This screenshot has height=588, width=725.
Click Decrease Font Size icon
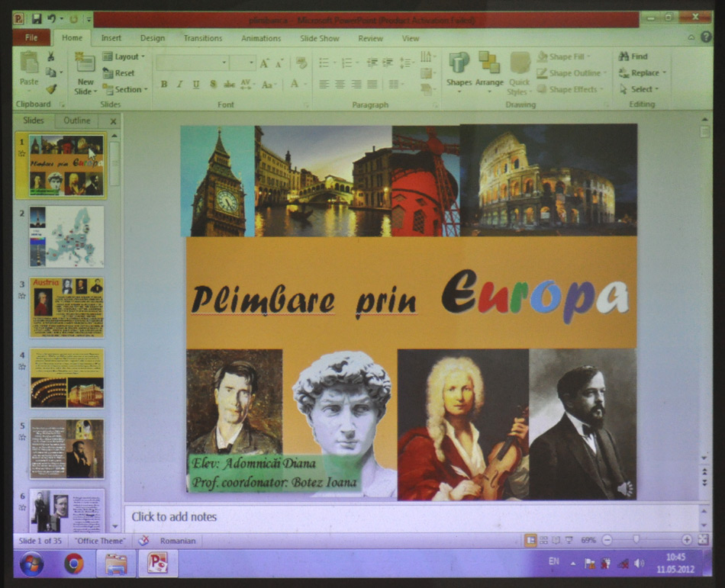(x=279, y=63)
